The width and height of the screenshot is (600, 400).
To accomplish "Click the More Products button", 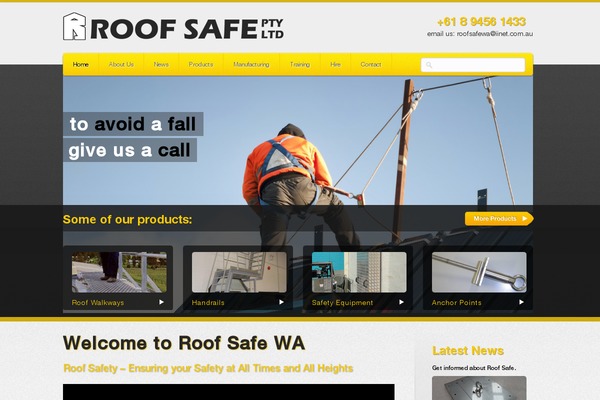I will pyautogui.click(x=499, y=219).
